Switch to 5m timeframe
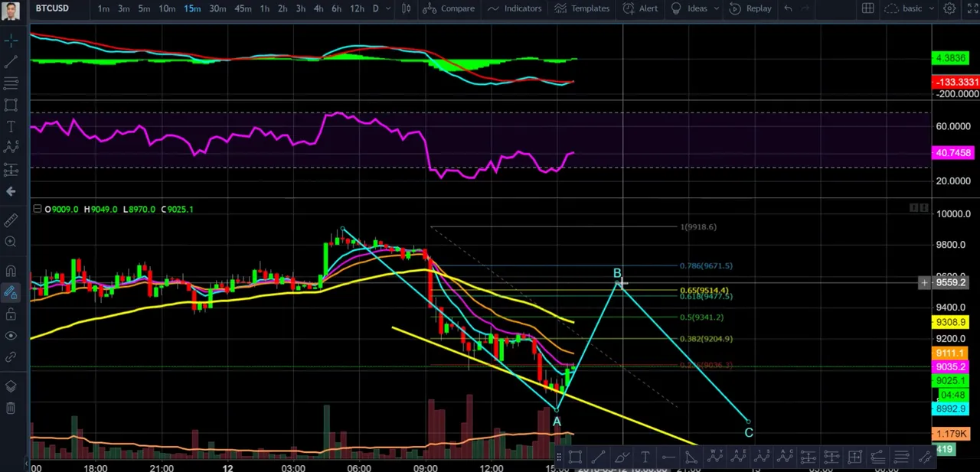Viewport: 980px width, 472px height. (144, 8)
